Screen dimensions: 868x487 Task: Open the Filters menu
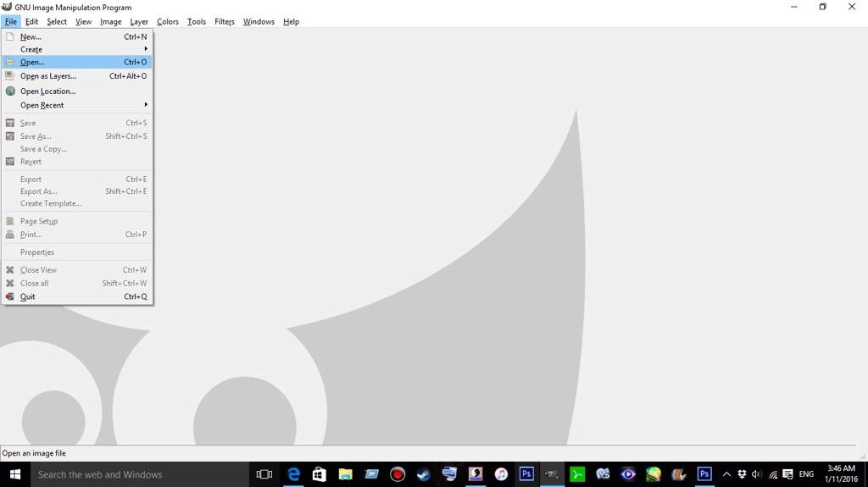tap(224, 21)
